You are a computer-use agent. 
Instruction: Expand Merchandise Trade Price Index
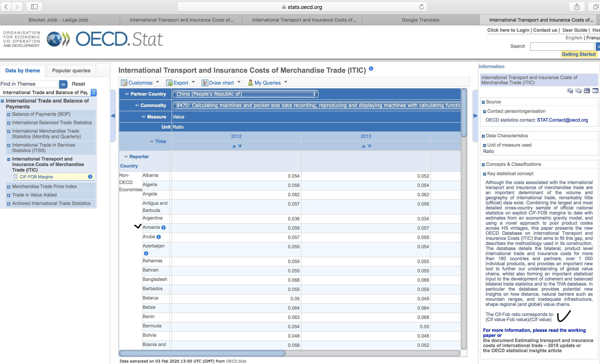(x=8, y=187)
